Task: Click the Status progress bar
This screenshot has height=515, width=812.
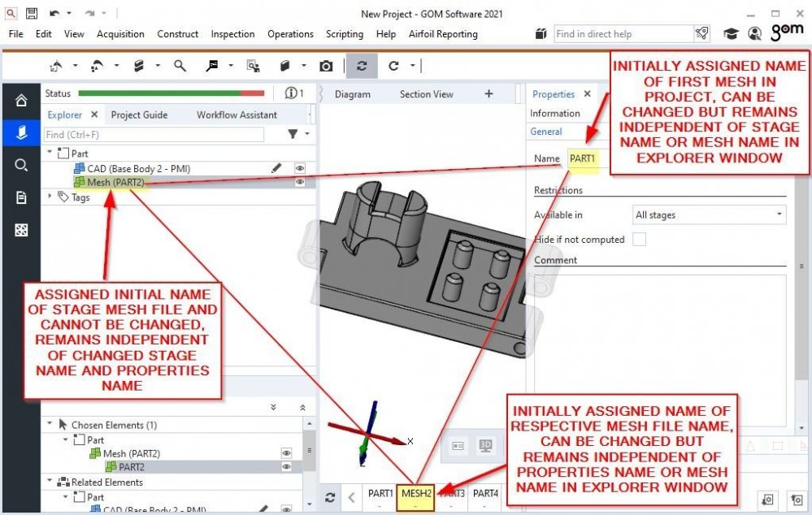Action: [x=172, y=93]
